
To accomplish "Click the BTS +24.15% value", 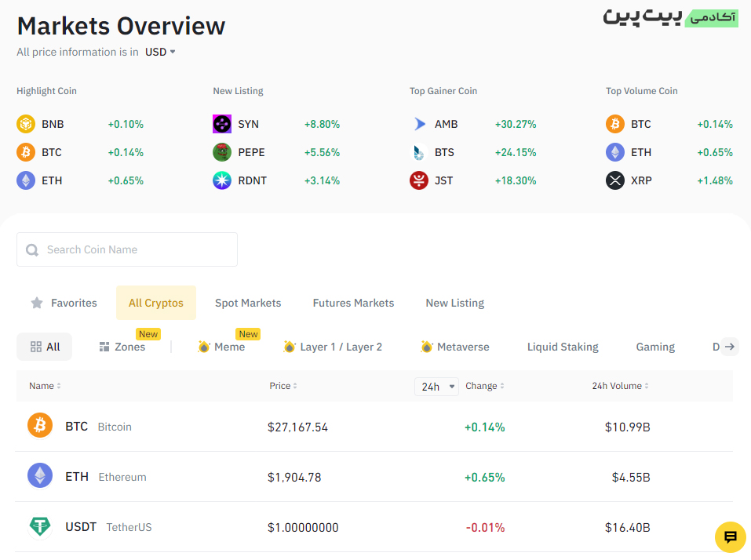I will (516, 152).
